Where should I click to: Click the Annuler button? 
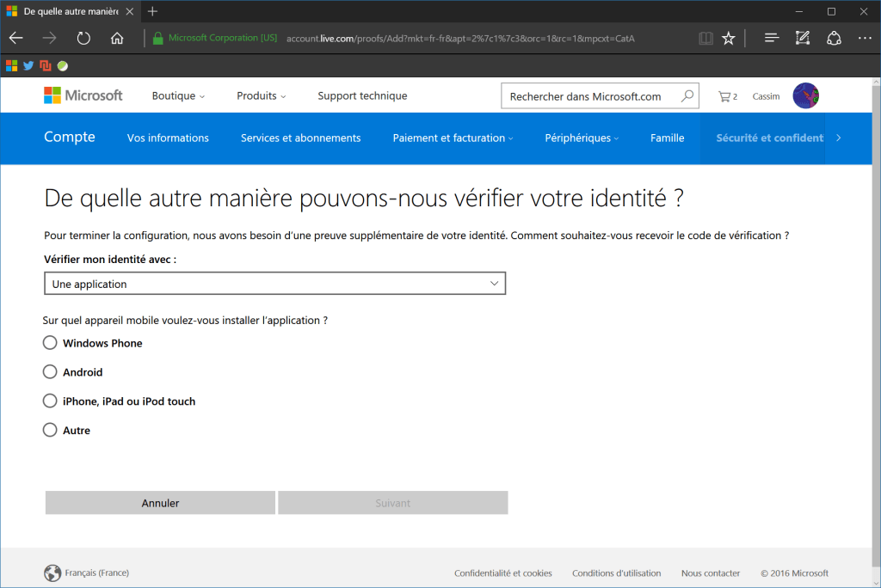click(x=159, y=502)
